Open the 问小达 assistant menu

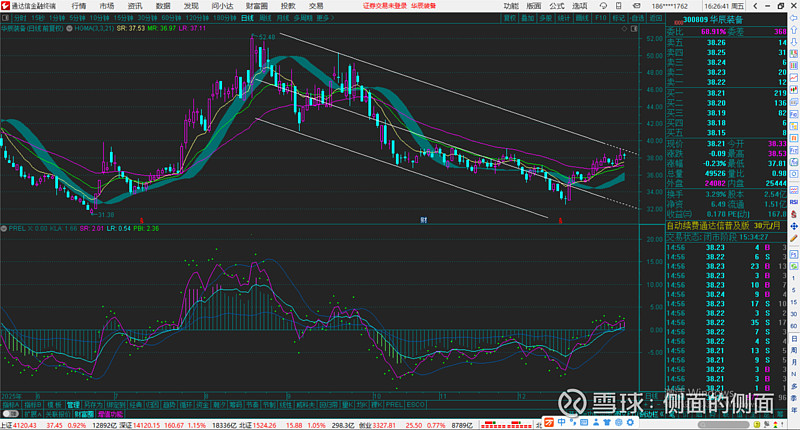click(x=222, y=6)
